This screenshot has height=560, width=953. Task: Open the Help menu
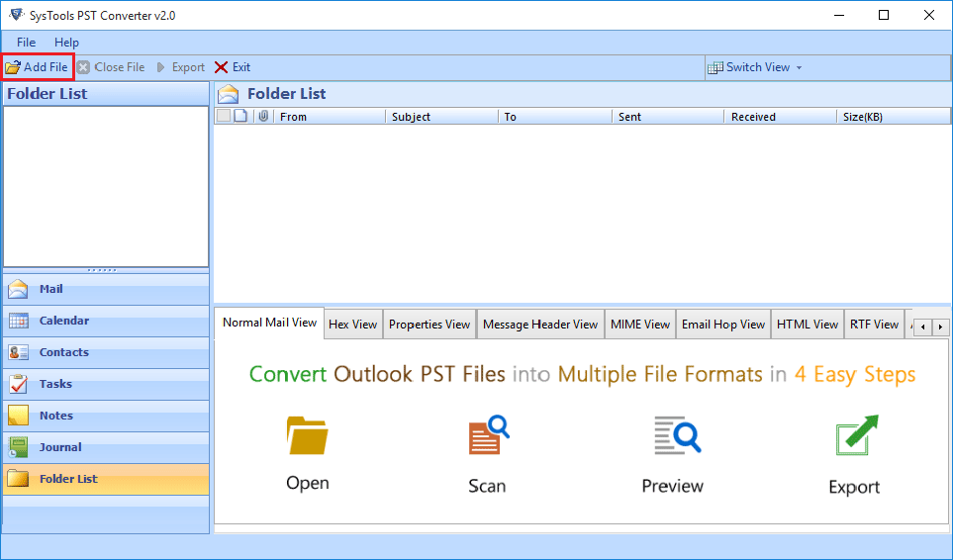[66, 42]
